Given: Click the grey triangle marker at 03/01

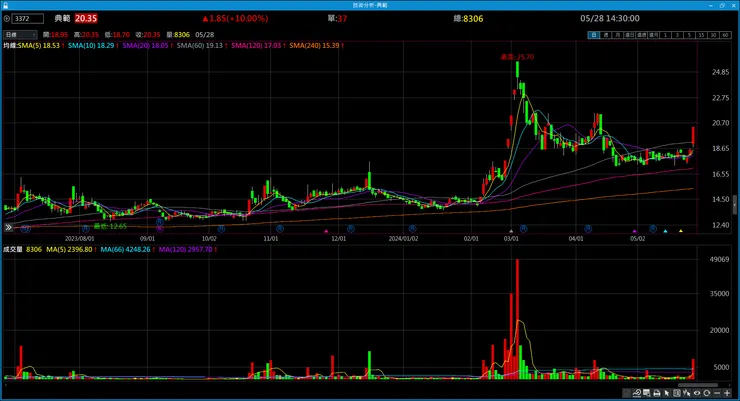Looking at the screenshot, I should coord(511,231).
